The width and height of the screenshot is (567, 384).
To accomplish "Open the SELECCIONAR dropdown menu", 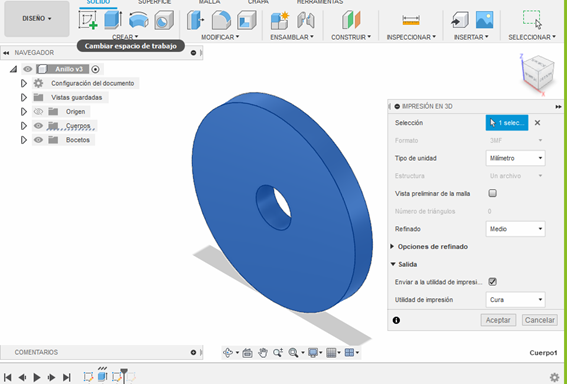I will pyautogui.click(x=532, y=37).
